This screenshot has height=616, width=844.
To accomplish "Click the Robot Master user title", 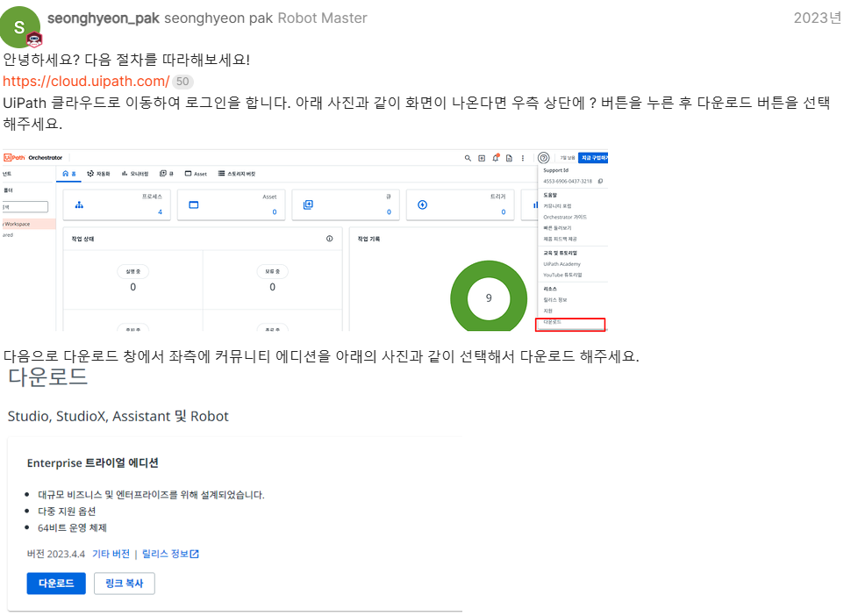I will point(322,18).
